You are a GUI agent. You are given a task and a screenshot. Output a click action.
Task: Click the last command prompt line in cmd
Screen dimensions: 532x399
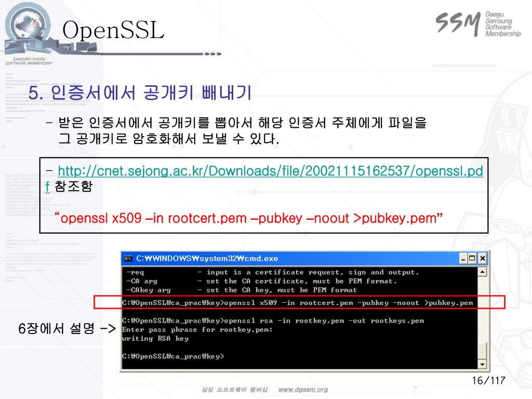coord(172,356)
